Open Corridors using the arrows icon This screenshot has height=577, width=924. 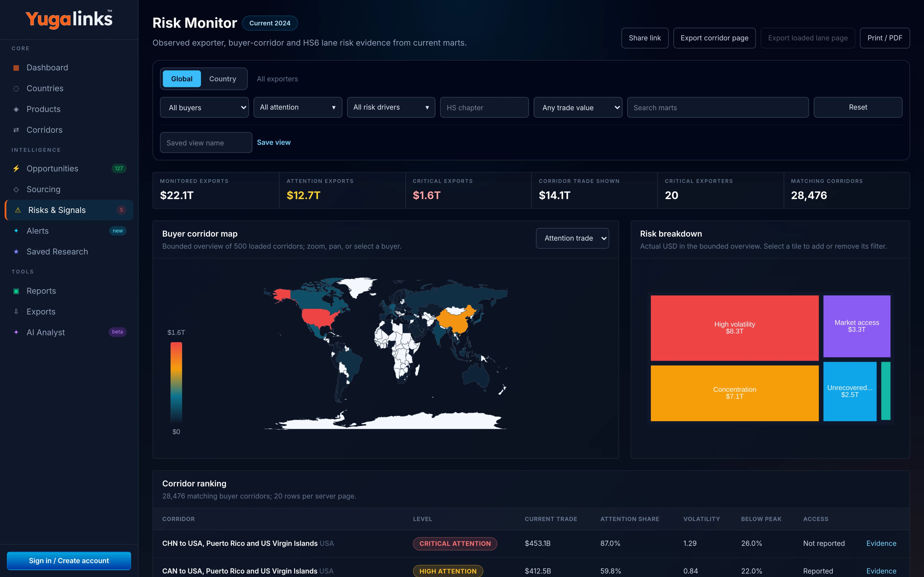coord(16,130)
